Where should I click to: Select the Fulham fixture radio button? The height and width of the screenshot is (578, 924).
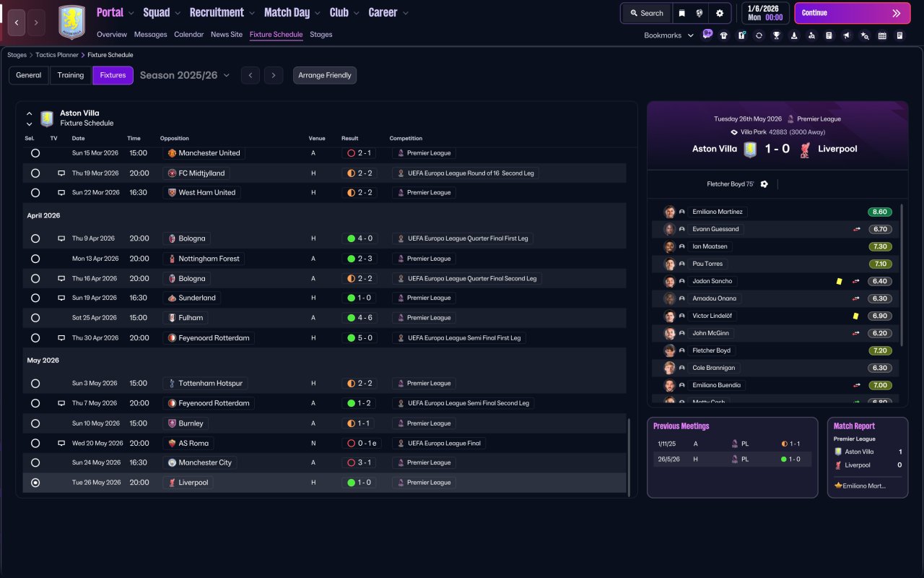(x=35, y=318)
